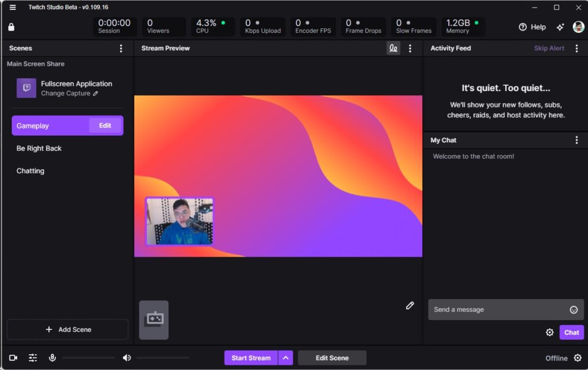588x370 pixels.
Task: Open the chat settings gear icon
Action: [x=550, y=332]
